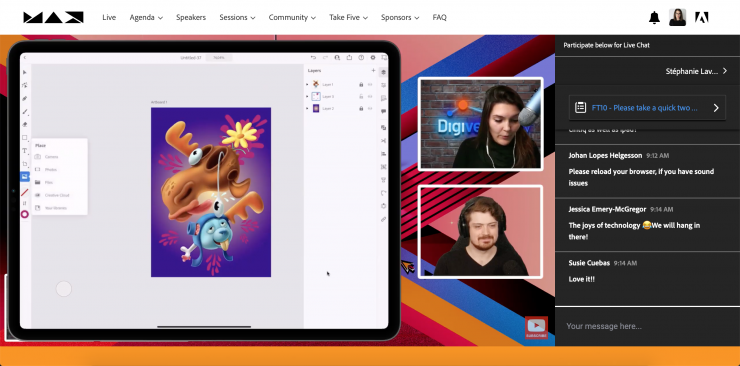This screenshot has width=740, height=366.
Task: Click the stroke color red slash swatch
Action: (x=25, y=192)
